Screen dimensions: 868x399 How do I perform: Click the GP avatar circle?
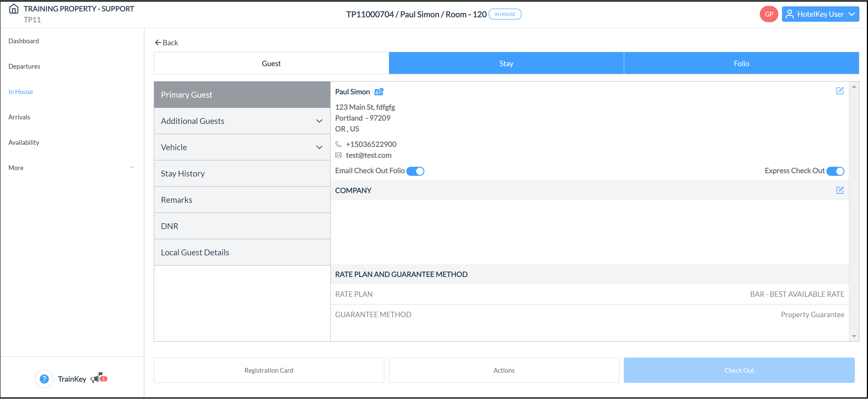coord(769,14)
